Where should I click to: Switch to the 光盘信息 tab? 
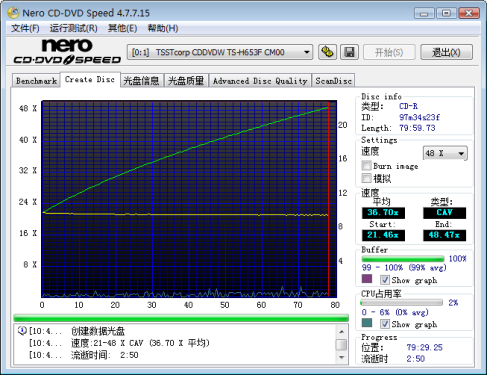(x=141, y=81)
